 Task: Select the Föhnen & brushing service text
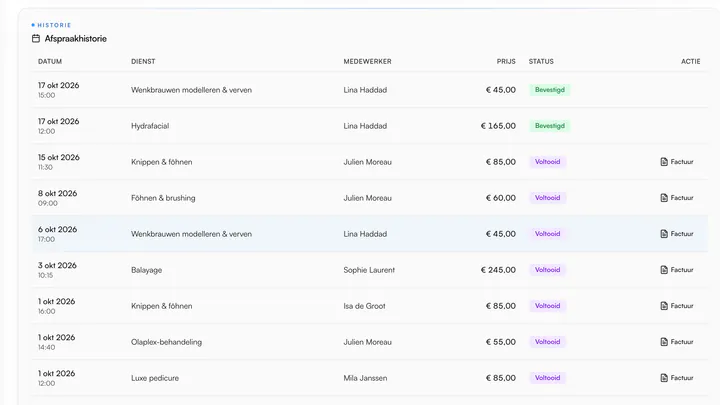(x=163, y=198)
